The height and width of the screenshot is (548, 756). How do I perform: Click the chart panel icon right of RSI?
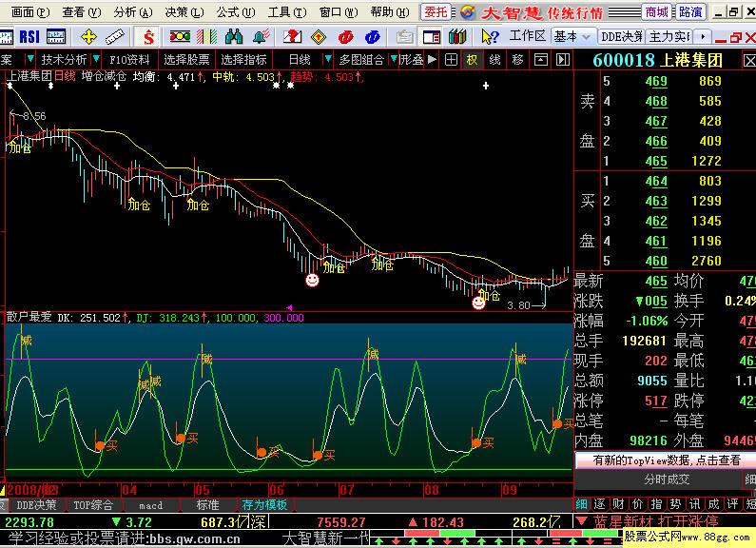(56, 37)
